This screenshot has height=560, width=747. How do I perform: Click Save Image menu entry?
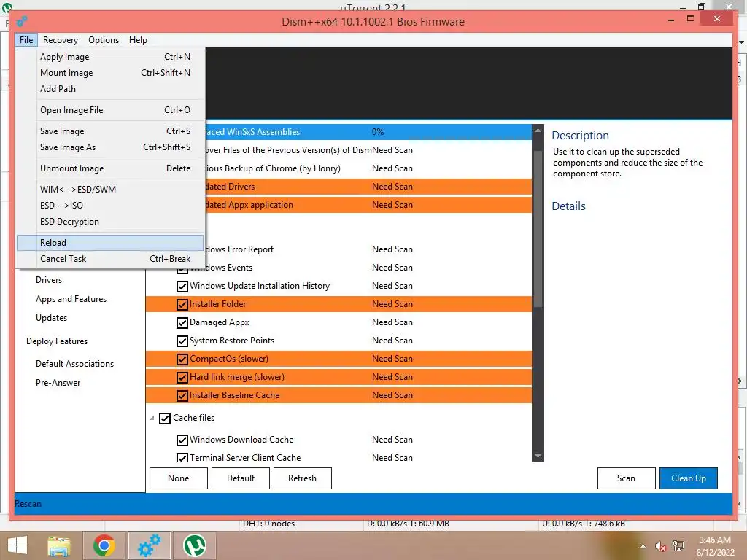[x=111, y=131]
